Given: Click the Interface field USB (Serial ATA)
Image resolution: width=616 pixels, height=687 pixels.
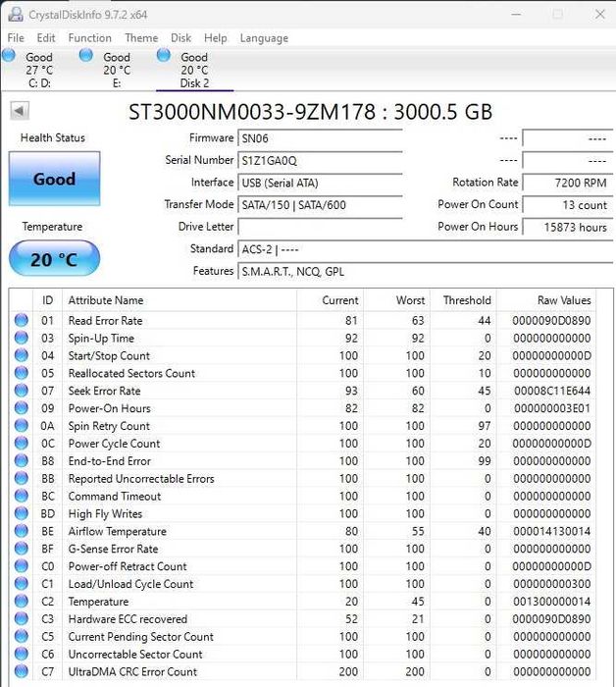Looking at the screenshot, I should click(x=320, y=183).
